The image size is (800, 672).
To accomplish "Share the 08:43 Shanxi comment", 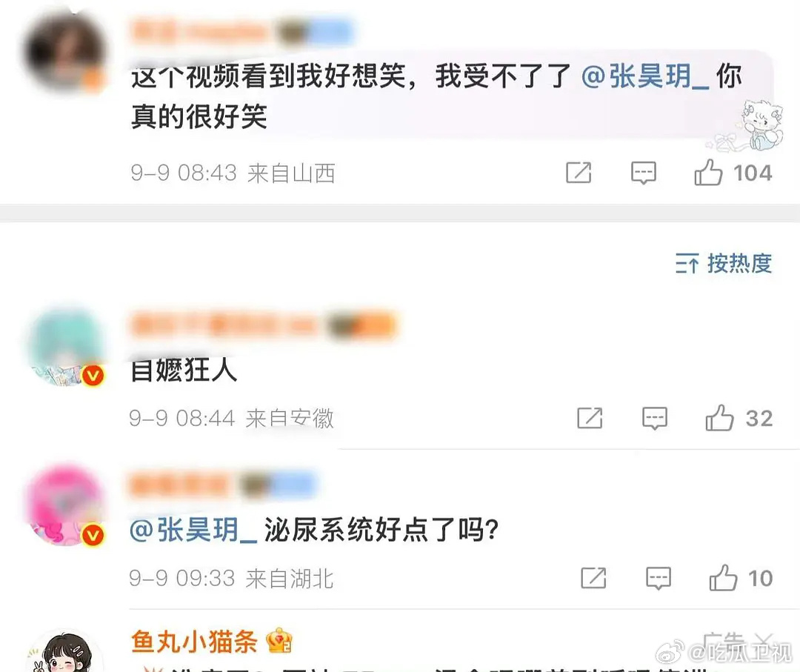I will [x=579, y=173].
